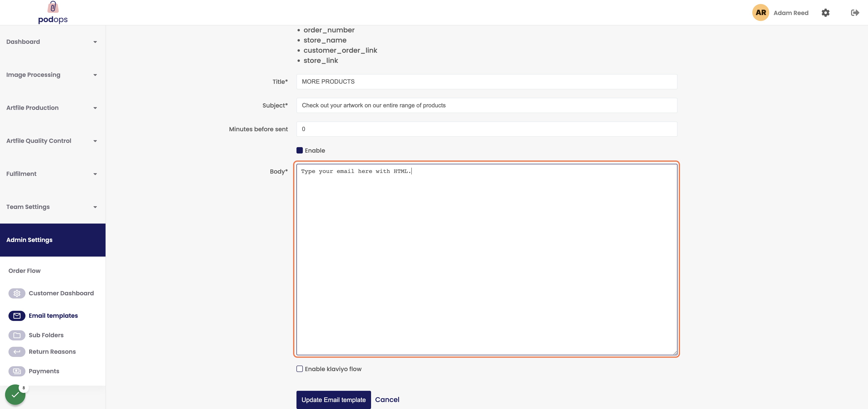Click the Sub Folders folder icon
Image resolution: width=868 pixels, height=409 pixels.
tap(17, 335)
